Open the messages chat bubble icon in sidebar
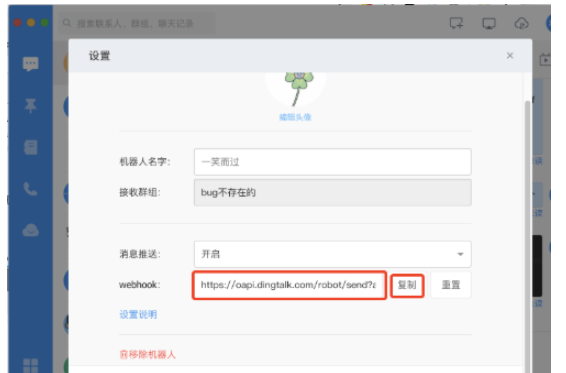Viewport: 566px width, 373px height. (31, 64)
